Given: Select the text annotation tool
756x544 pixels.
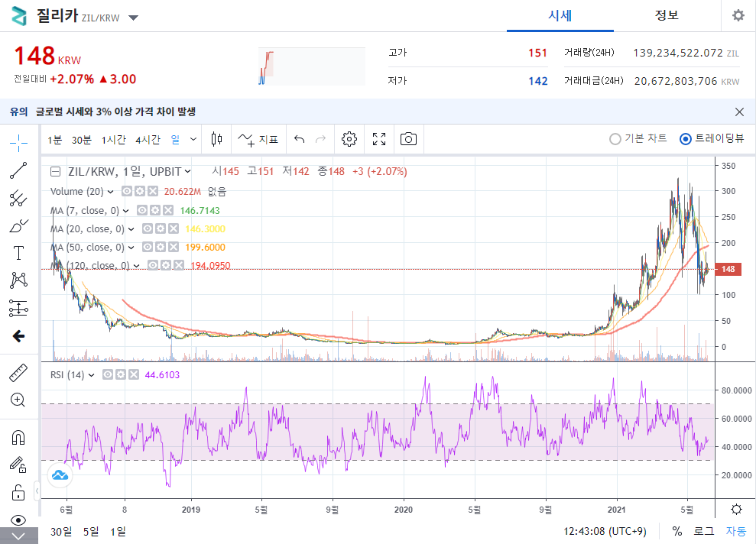Looking at the screenshot, I should [x=18, y=253].
